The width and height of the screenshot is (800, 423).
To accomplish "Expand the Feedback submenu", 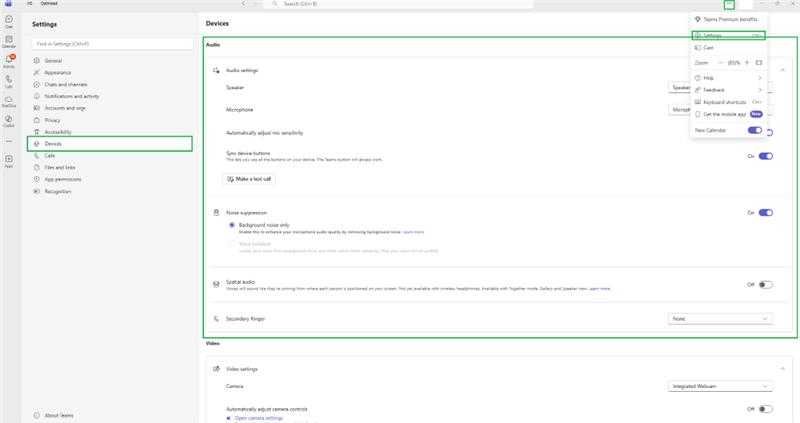I will point(729,90).
